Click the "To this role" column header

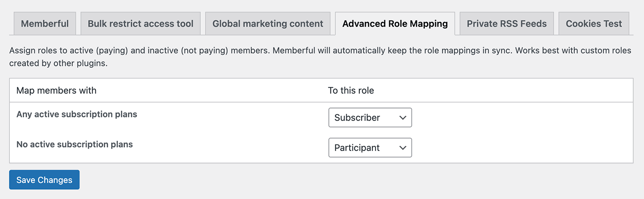(x=351, y=91)
